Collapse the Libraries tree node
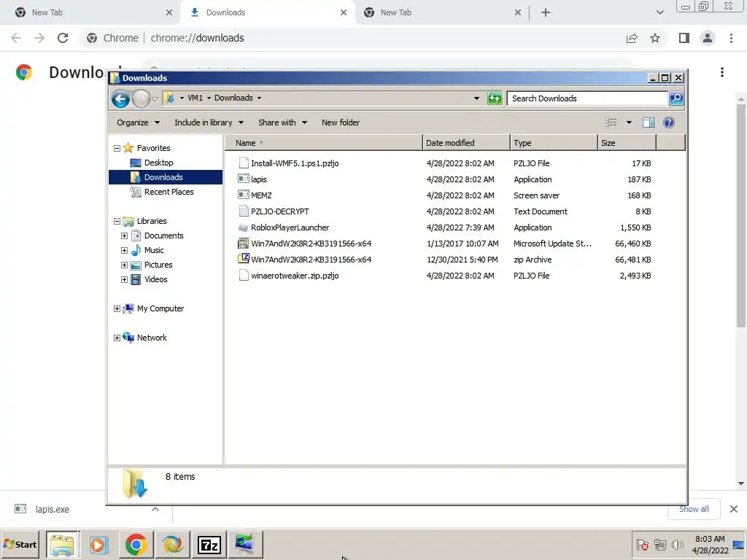This screenshot has height=560, width=747. pyautogui.click(x=117, y=221)
